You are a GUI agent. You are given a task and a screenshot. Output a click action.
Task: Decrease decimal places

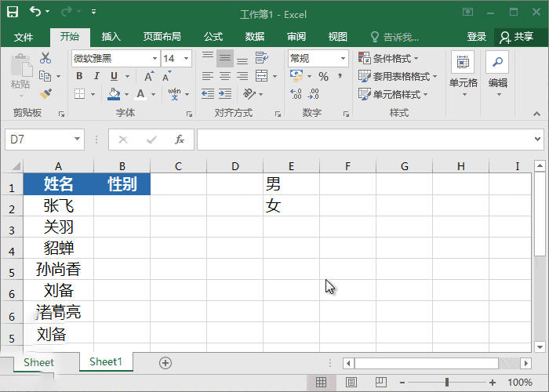314,94
